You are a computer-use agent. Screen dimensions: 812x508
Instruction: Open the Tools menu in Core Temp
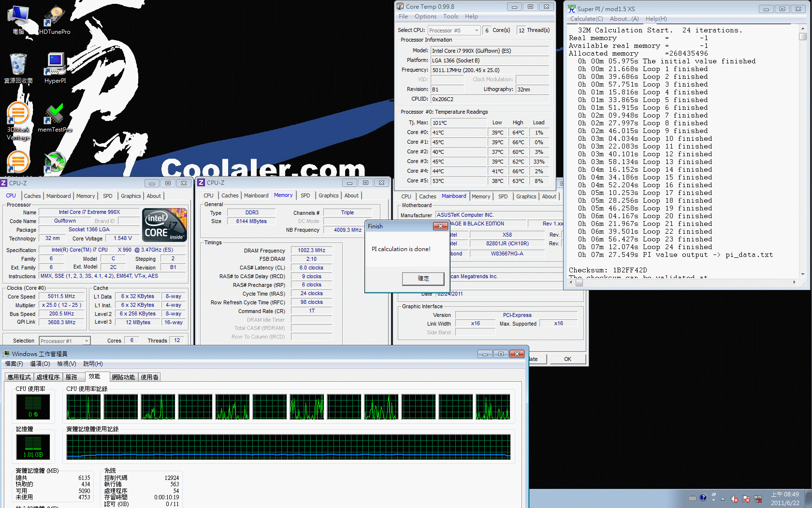[450, 16]
